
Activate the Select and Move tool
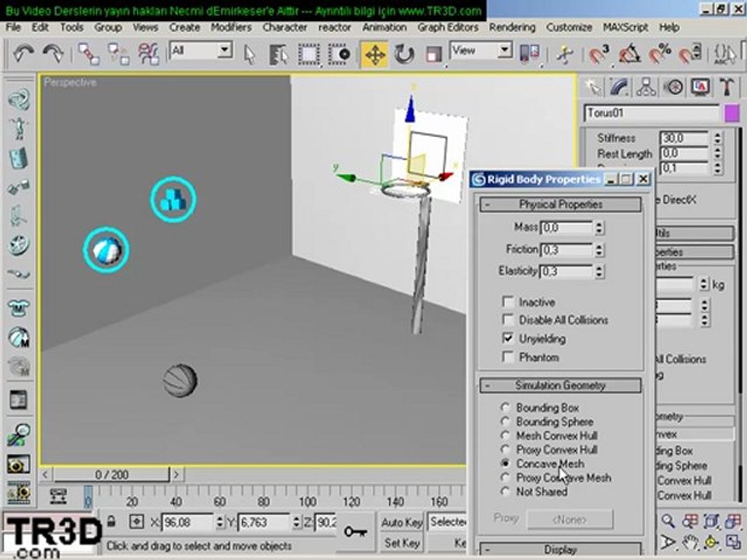point(375,54)
